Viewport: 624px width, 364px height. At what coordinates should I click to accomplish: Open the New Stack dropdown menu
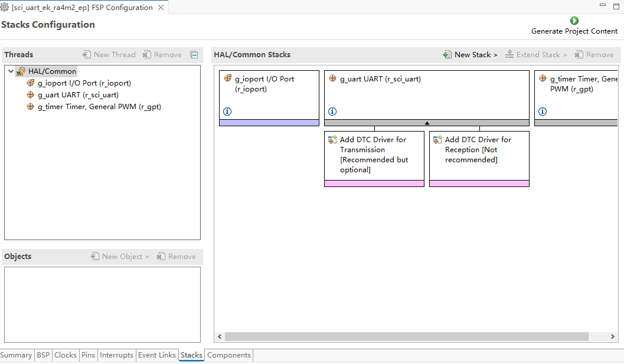click(x=471, y=54)
